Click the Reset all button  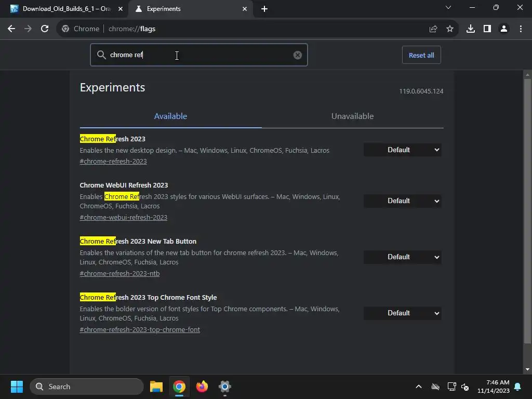pos(421,55)
